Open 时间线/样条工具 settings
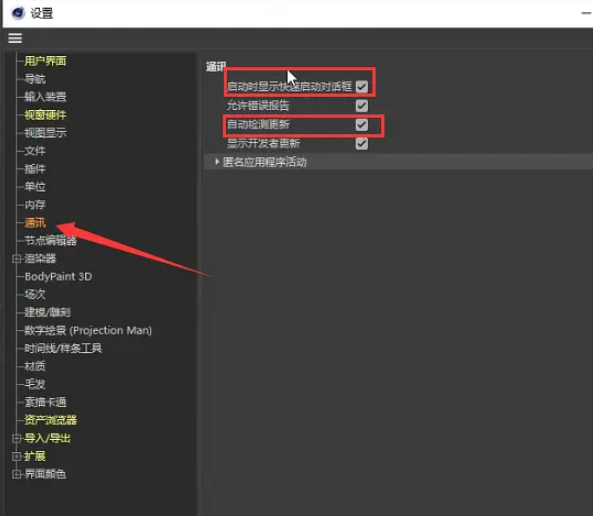 (63, 348)
